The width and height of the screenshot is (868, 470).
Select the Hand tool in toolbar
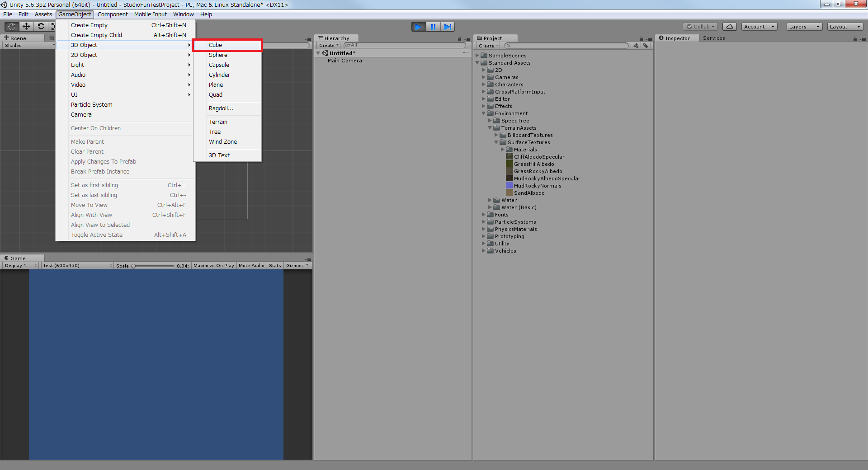[12, 27]
